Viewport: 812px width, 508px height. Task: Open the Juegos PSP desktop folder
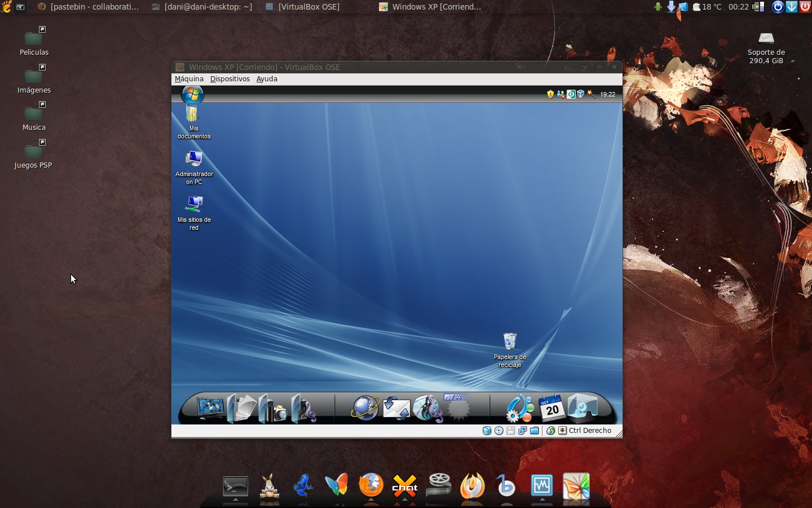click(x=33, y=155)
